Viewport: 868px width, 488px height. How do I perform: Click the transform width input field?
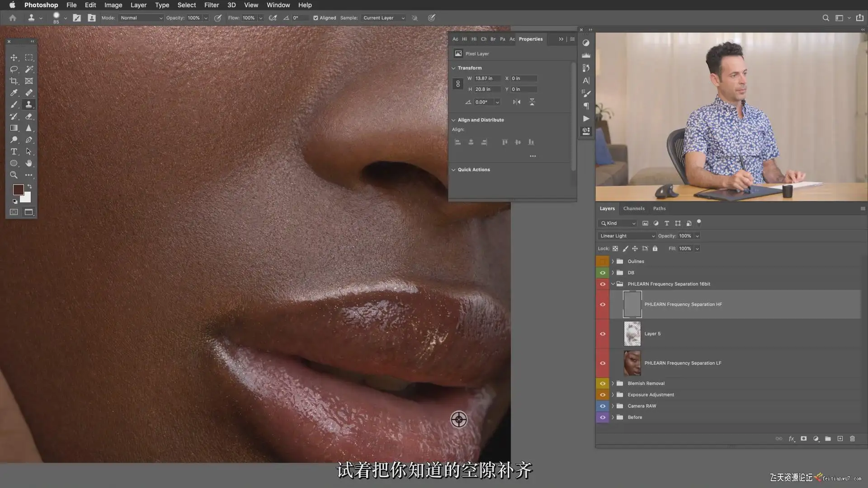point(486,79)
